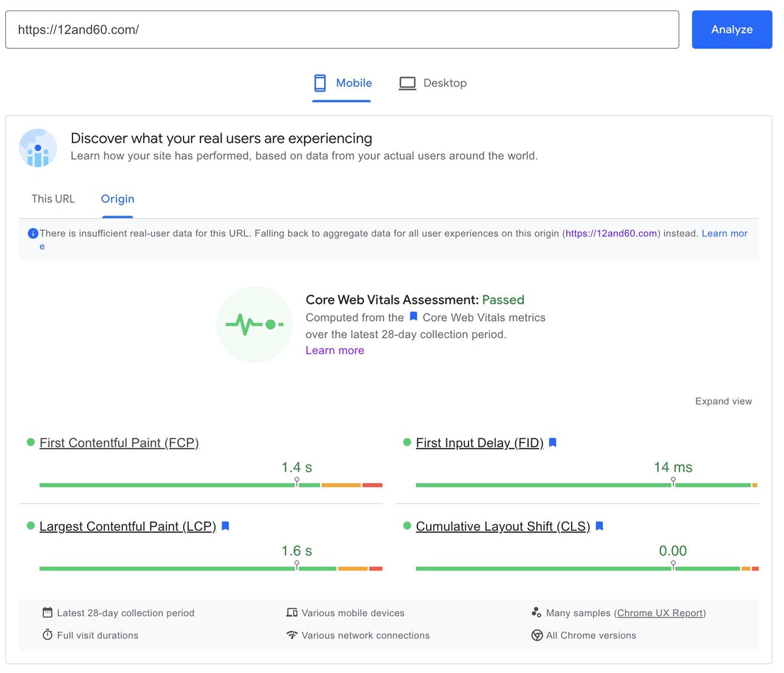Open purple Learn more link under assessment
784x673 pixels.
pyautogui.click(x=335, y=350)
